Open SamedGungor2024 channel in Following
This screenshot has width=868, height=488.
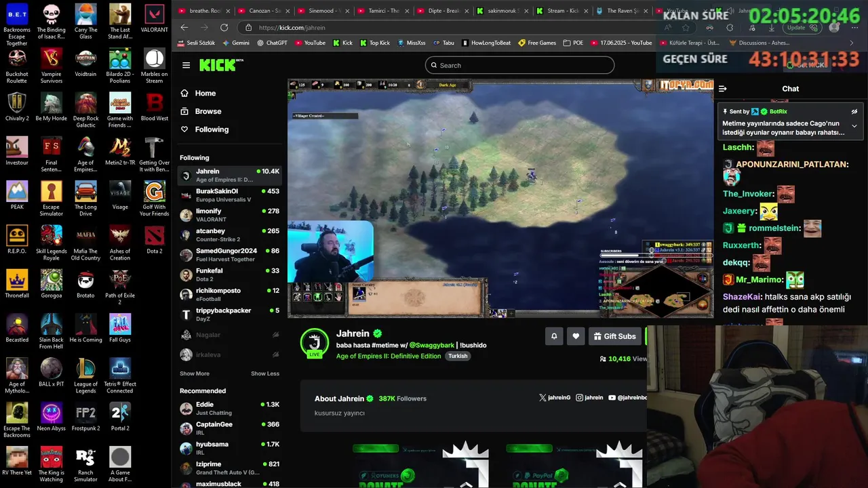click(229, 255)
